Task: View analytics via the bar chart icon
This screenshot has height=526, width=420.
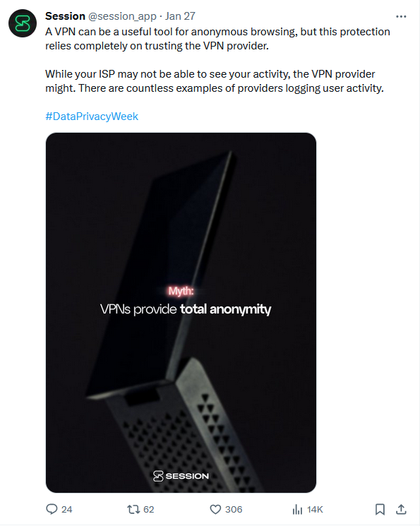Action: tap(297, 510)
